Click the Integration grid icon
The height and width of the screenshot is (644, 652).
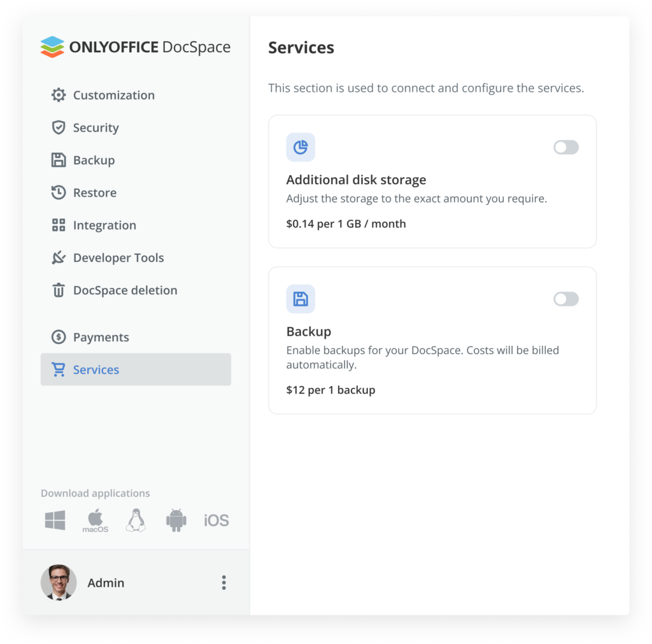tap(59, 225)
